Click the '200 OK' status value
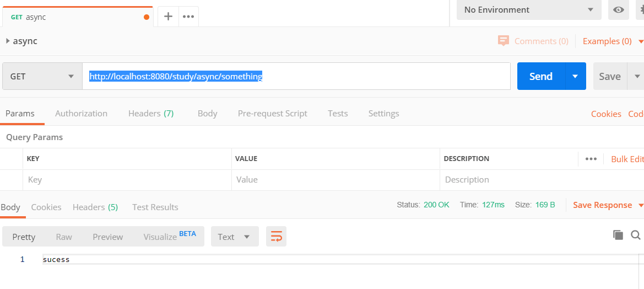This screenshot has width=644, height=289. tap(436, 205)
